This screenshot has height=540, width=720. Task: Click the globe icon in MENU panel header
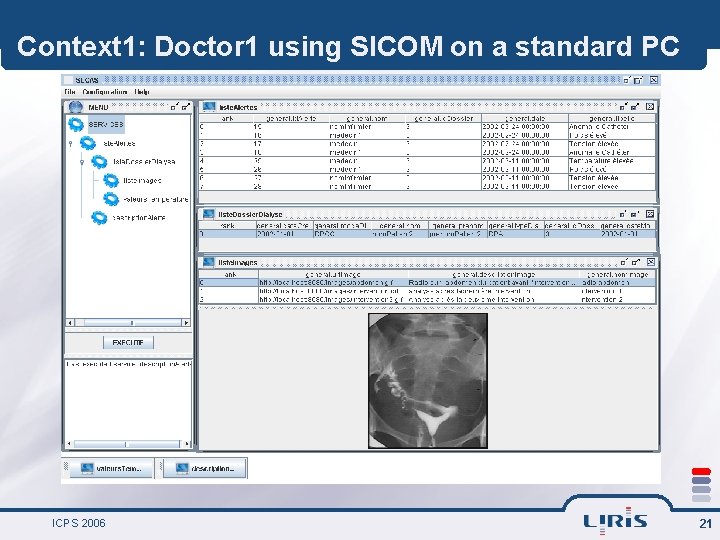click(x=75, y=107)
